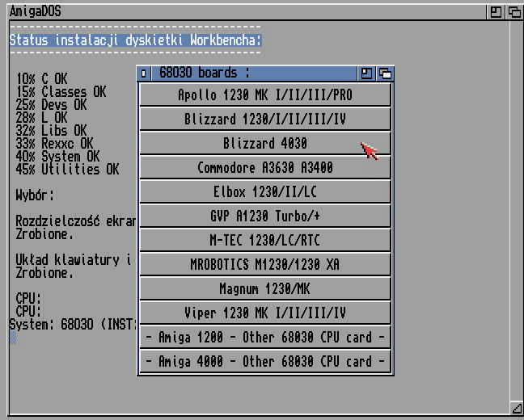Click the highlighted Status instalacji dyskietki Workbencha heading
The height and width of the screenshot is (420, 524).
(x=135, y=40)
